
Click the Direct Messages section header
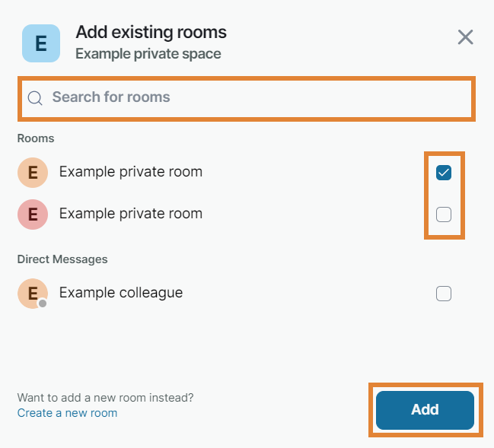(62, 259)
